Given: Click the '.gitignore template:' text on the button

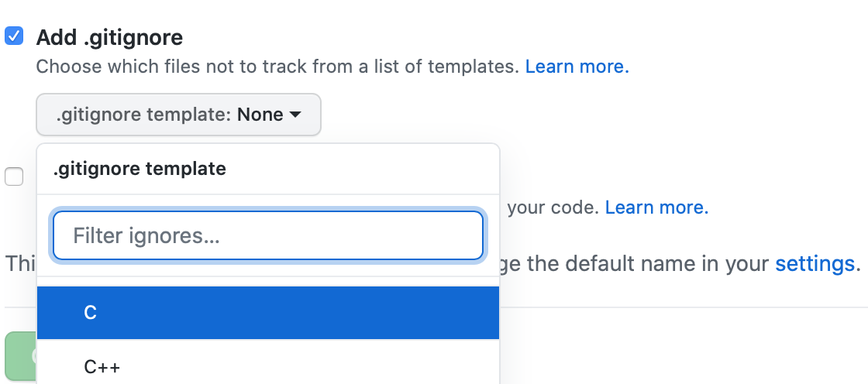Looking at the screenshot, I should click(x=143, y=115).
